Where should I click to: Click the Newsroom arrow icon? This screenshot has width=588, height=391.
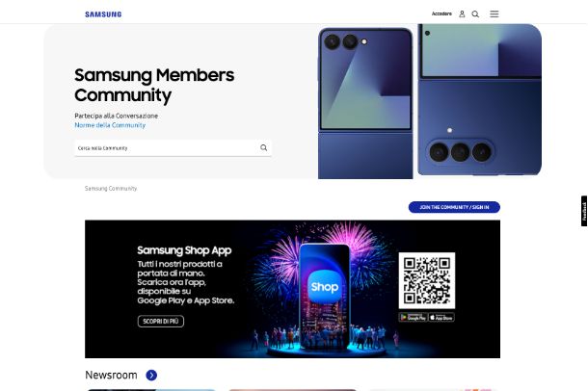151,375
